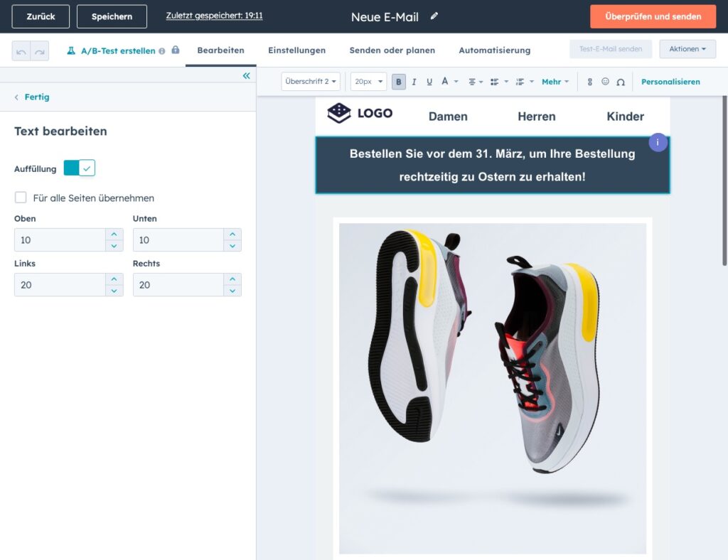Open the Mehr dropdown
Image resolution: width=728 pixels, height=560 pixels.
click(x=555, y=82)
